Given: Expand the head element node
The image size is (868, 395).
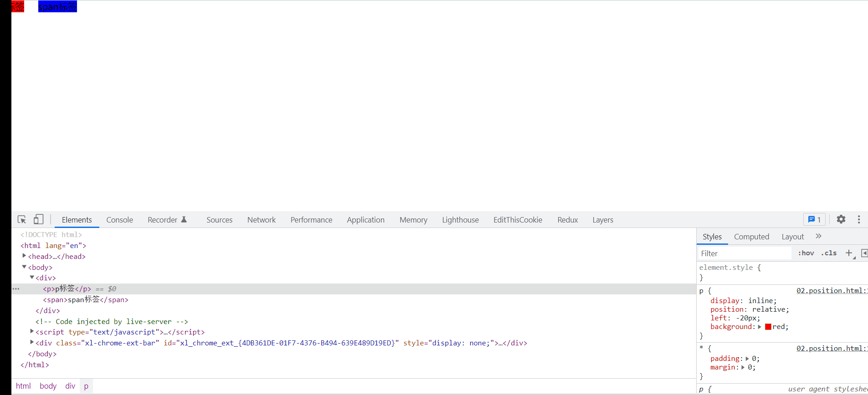Looking at the screenshot, I should click(24, 256).
